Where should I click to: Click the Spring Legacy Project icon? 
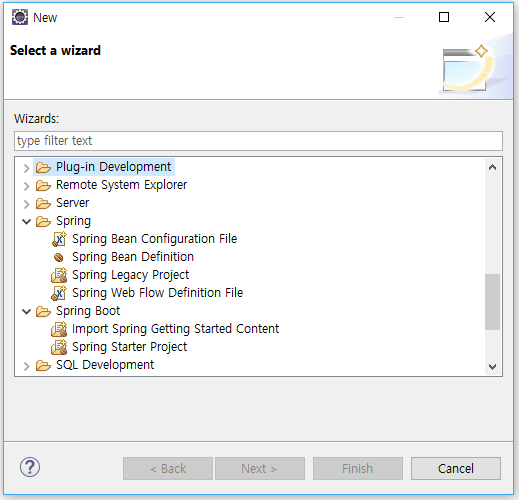tap(59, 275)
